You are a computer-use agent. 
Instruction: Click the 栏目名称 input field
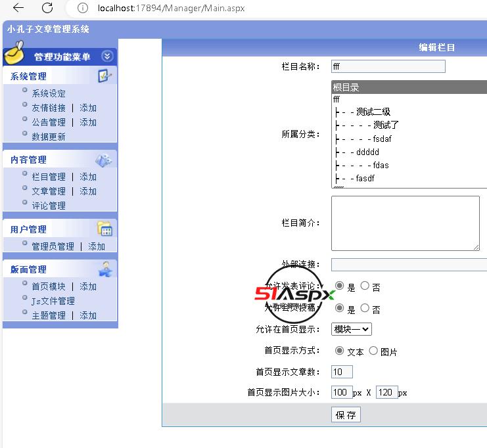pos(388,66)
